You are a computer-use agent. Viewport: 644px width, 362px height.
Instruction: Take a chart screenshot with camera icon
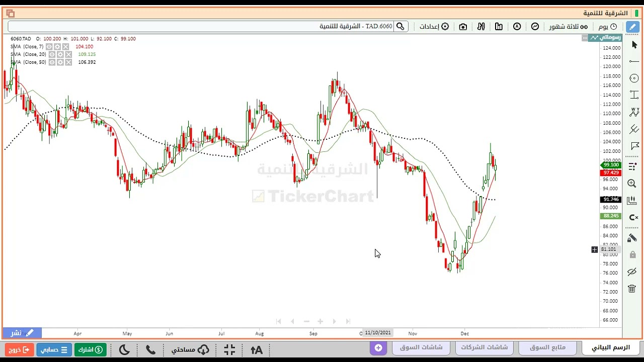click(x=463, y=27)
